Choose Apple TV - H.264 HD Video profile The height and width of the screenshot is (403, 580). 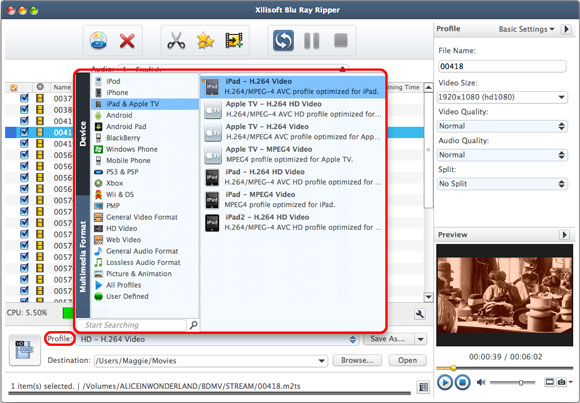[x=293, y=109]
